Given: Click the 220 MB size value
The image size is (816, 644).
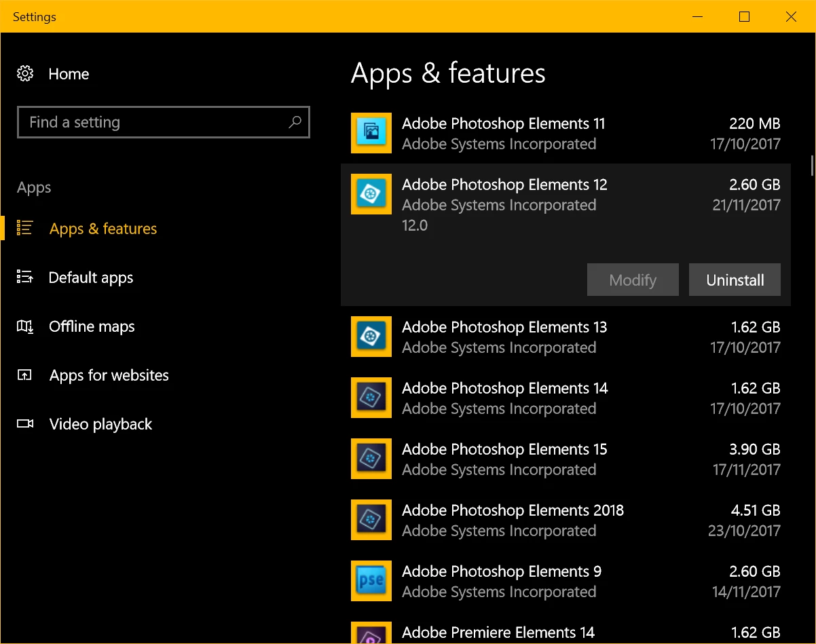Looking at the screenshot, I should [x=754, y=124].
